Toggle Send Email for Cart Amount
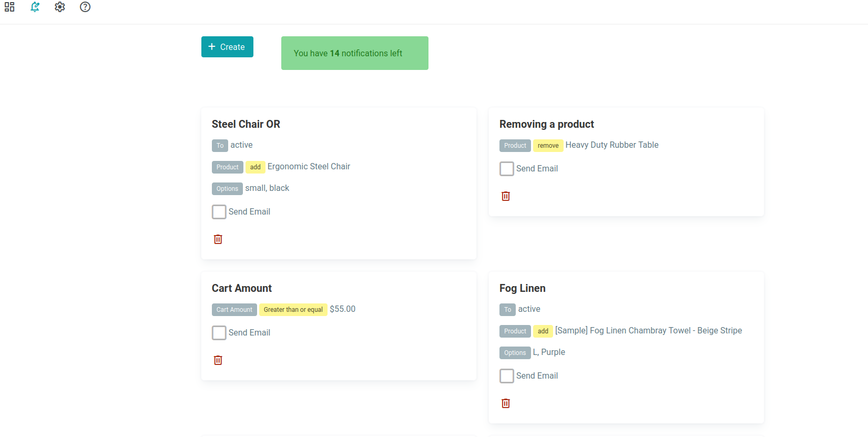The width and height of the screenshot is (868, 437). coord(219,333)
